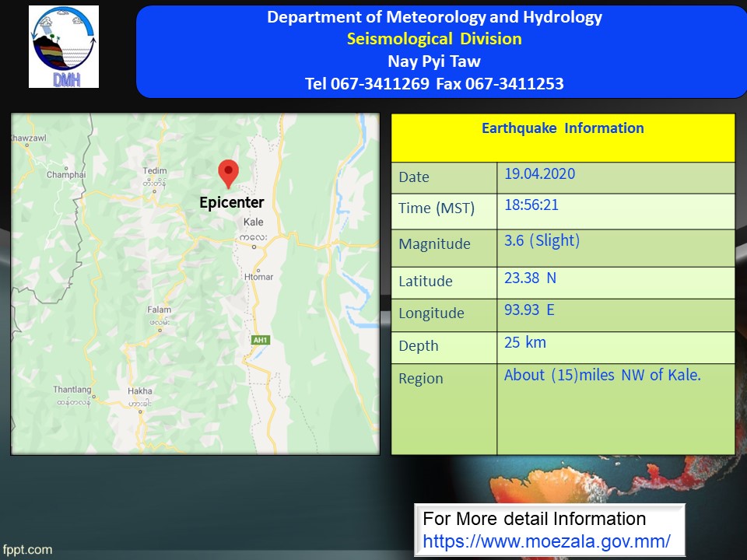Select the 'Seismological Division' heading

[x=434, y=39]
